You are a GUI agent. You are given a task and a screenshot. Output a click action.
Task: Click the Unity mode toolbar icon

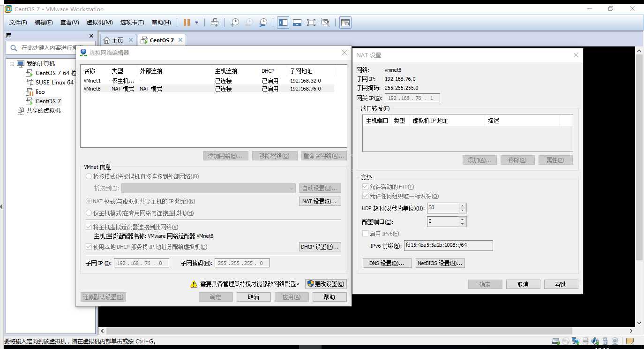[325, 23]
